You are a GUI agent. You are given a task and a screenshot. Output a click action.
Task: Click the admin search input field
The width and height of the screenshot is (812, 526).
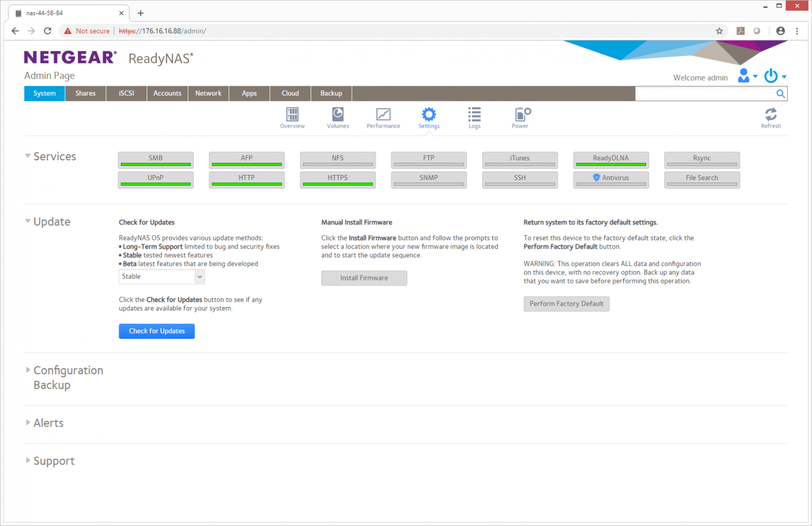(705, 93)
